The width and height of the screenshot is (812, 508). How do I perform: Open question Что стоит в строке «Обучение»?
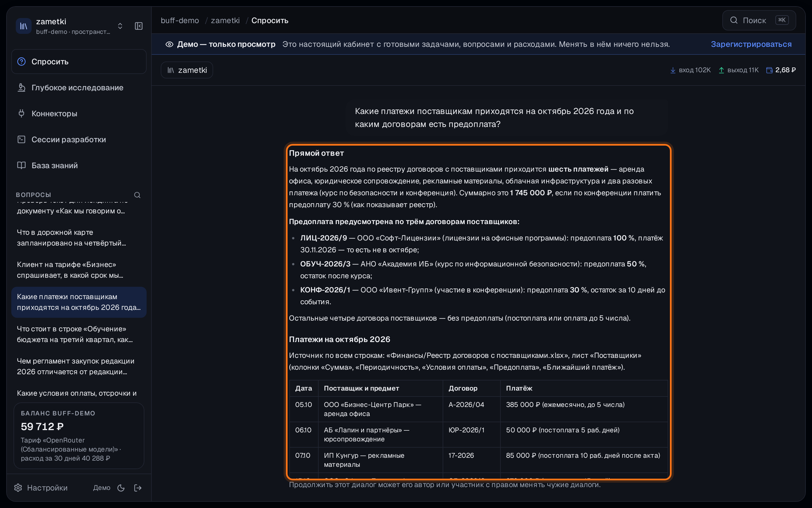coord(79,334)
